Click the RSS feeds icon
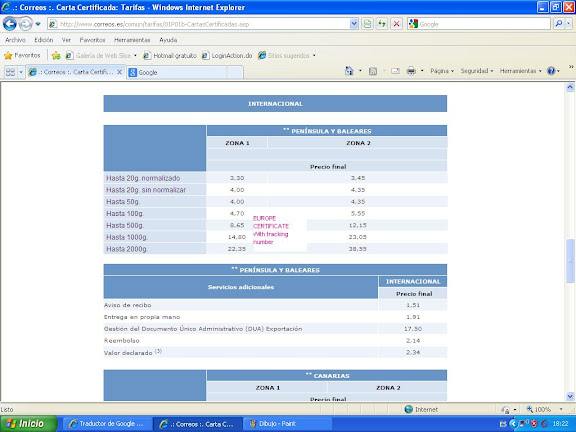This screenshot has height=432, width=576. (x=373, y=71)
